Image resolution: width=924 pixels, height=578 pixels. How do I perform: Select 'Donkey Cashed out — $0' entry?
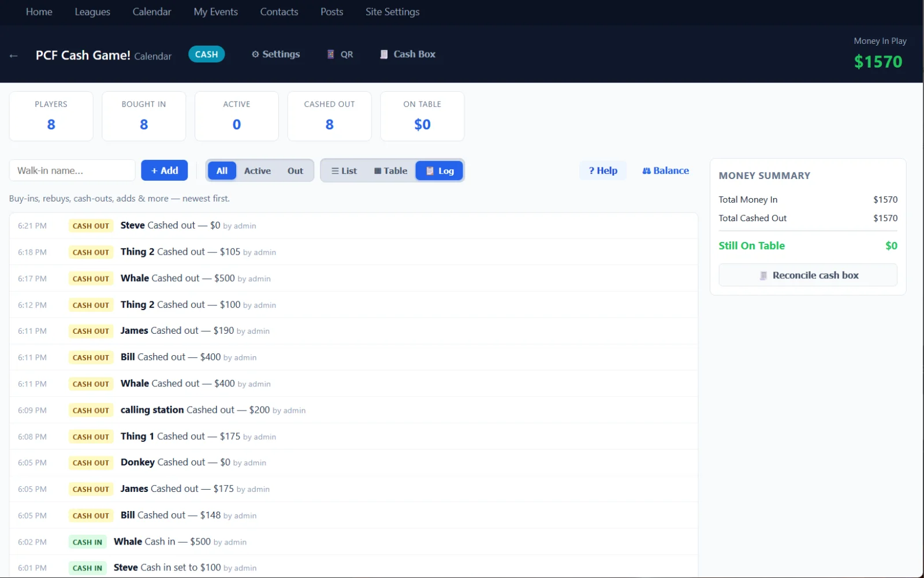tap(353, 463)
